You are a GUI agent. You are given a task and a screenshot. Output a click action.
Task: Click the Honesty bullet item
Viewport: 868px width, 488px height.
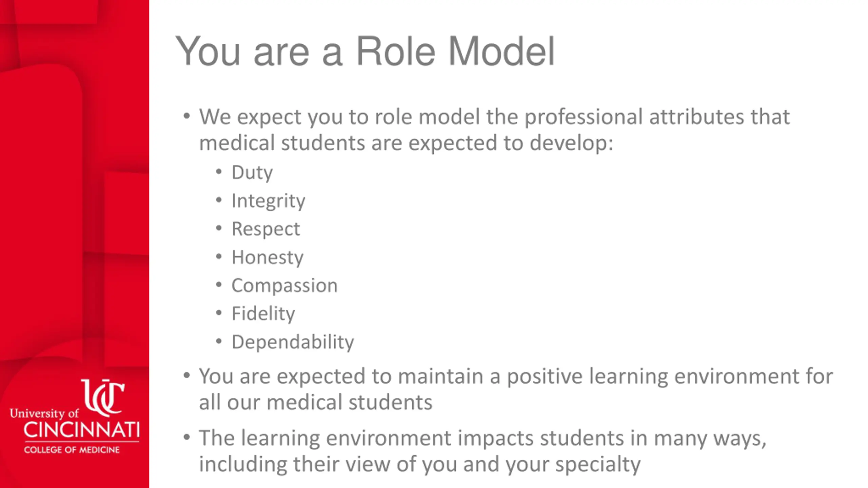268,258
